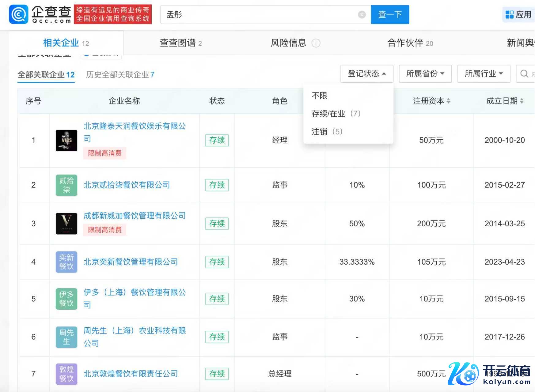The width and height of the screenshot is (535, 392).
Task: Select 存续/在业 (7) filter option
Action: pyautogui.click(x=336, y=114)
